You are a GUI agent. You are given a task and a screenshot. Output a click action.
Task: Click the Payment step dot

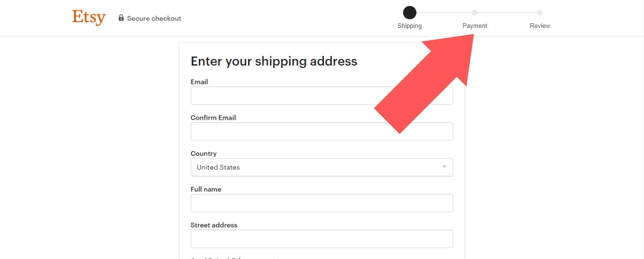point(475,13)
